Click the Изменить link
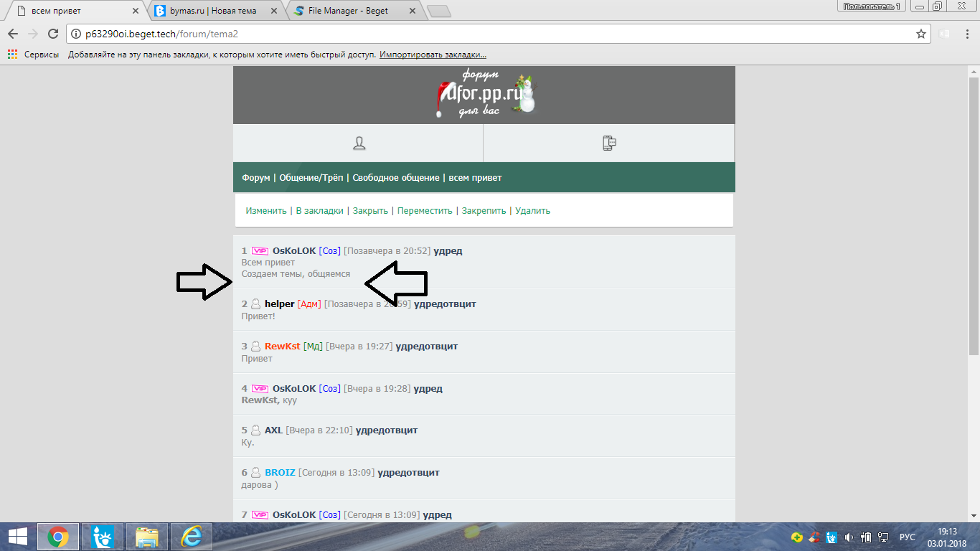The width and height of the screenshot is (980, 551). click(266, 211)
